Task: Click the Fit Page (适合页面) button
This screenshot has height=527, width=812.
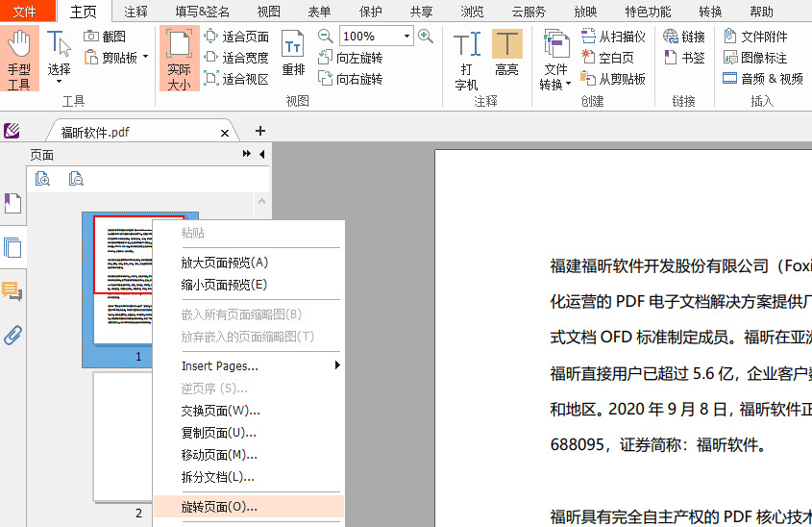Action: coord(236,36)
